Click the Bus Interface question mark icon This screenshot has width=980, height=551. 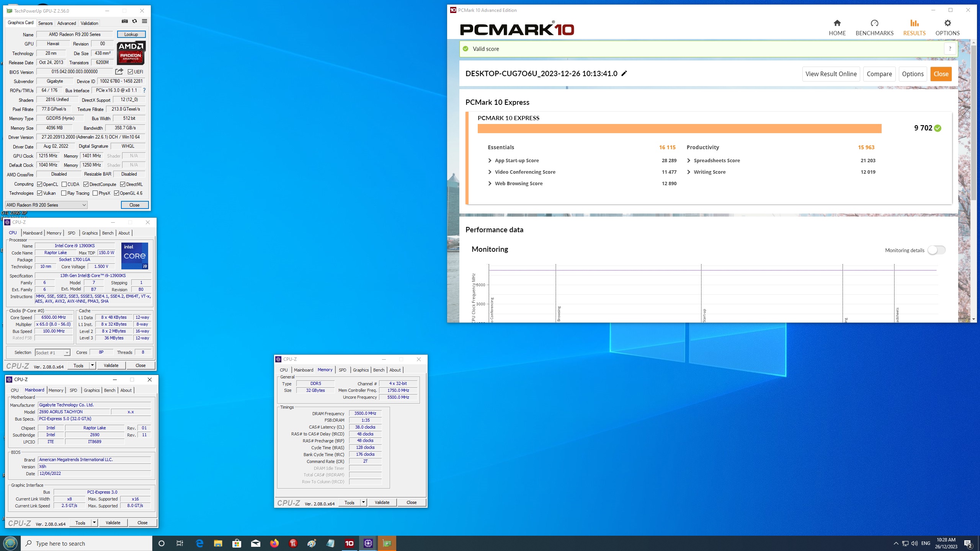[x=144, y=90]
